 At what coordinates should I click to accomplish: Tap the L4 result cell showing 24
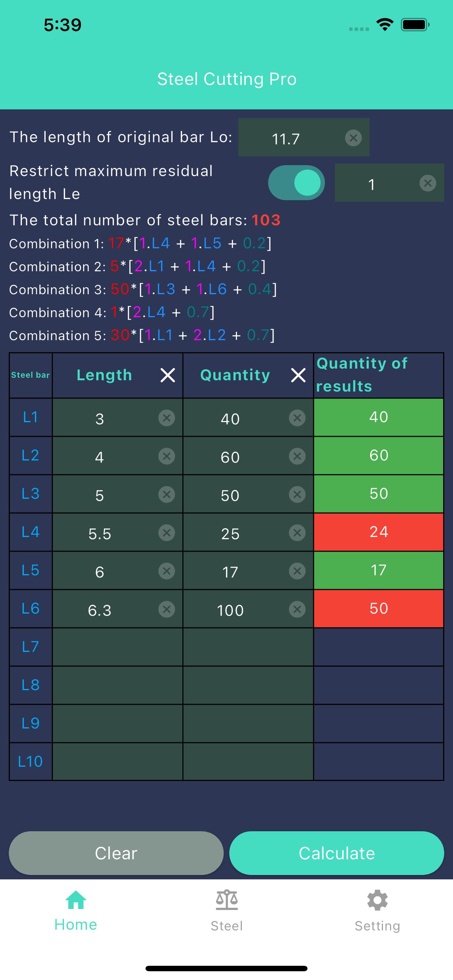tap(379, 532)
